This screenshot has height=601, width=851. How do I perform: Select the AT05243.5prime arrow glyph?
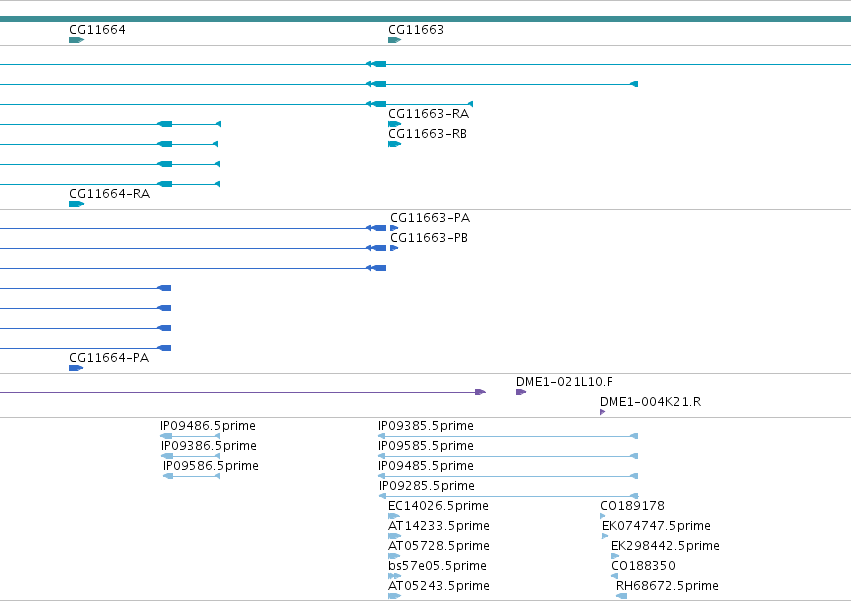pyautogui.click(x=395, y=596)
